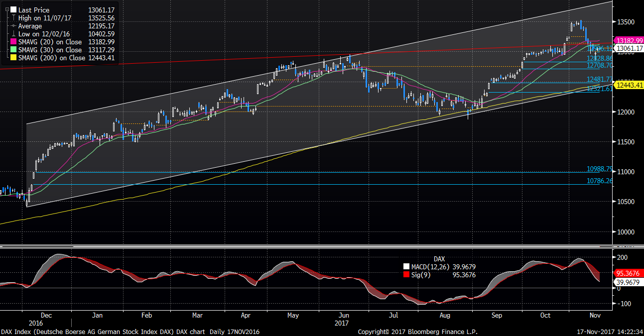Select the Last Price legend label
Screen dimensions: 644x336
(33, 10)
